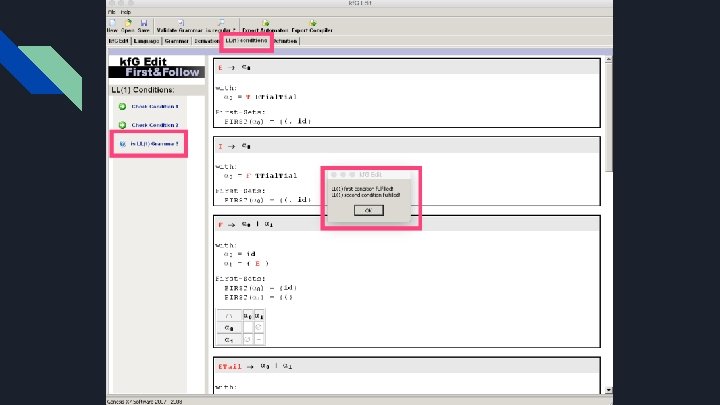Click the Export Compiler icon
This screenshot has width=720, height=405.
313,22
